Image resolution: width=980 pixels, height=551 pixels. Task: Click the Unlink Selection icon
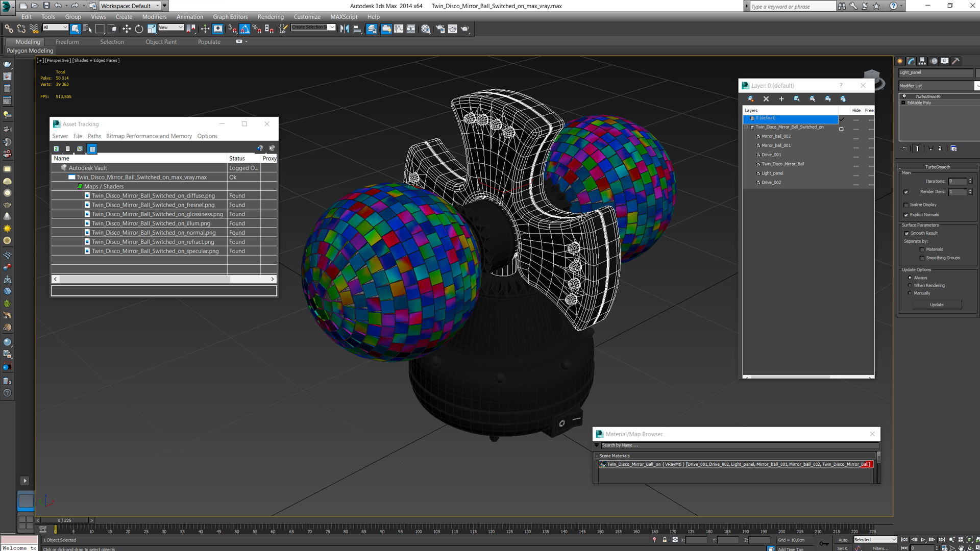(21, 29)
